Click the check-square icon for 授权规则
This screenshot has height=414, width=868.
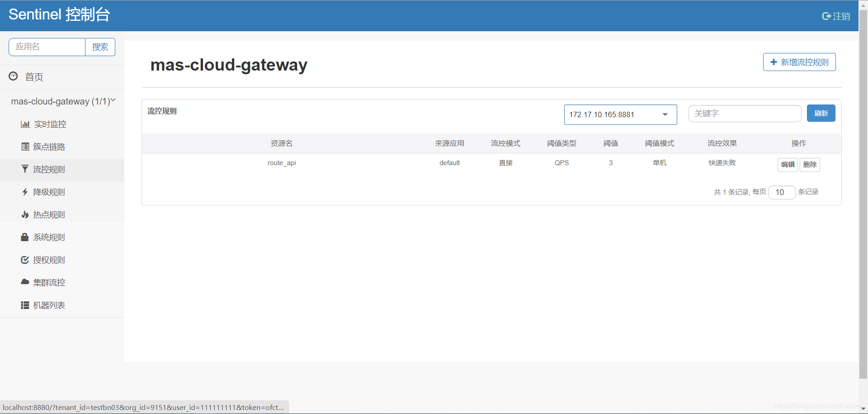click(x=25, y=260)
